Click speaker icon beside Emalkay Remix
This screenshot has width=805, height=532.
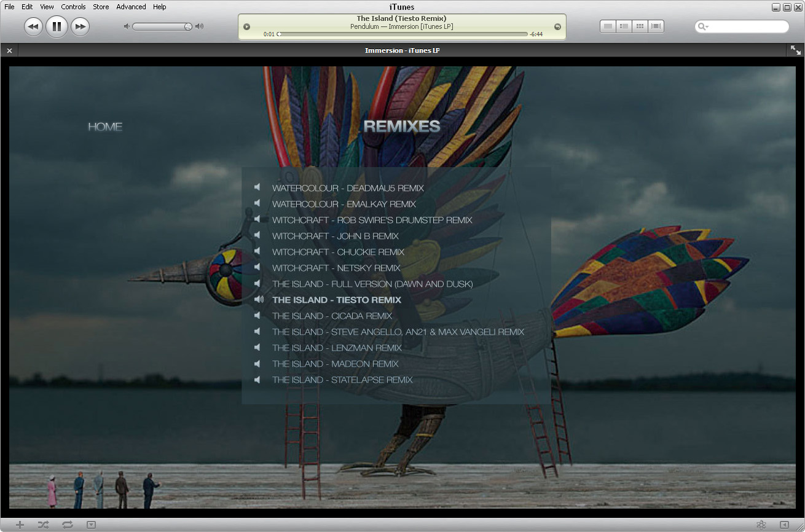(x=257, y=203)
